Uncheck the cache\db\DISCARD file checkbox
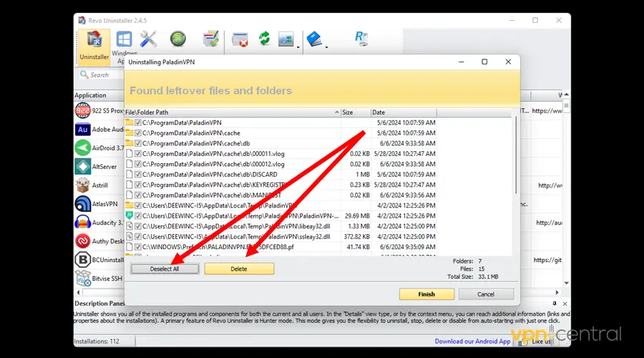Image resolution: width=644 pixels, height=358 pixels. coord(138,174)
